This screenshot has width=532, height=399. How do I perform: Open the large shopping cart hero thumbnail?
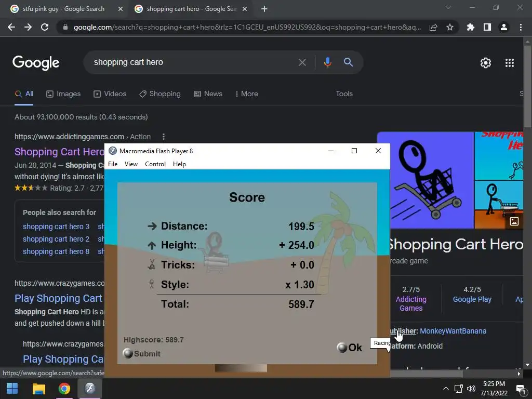click(425, 180)
